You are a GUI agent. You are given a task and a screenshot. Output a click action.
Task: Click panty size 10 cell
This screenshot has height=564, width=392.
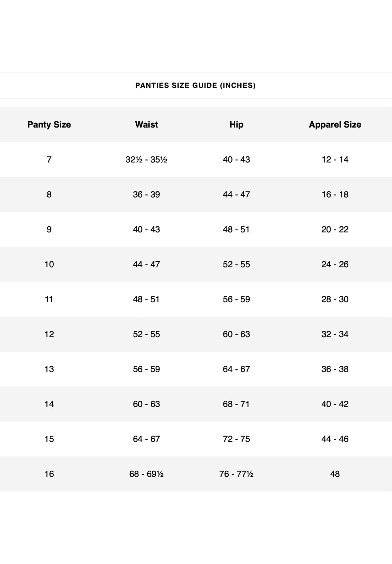[49, 264]
